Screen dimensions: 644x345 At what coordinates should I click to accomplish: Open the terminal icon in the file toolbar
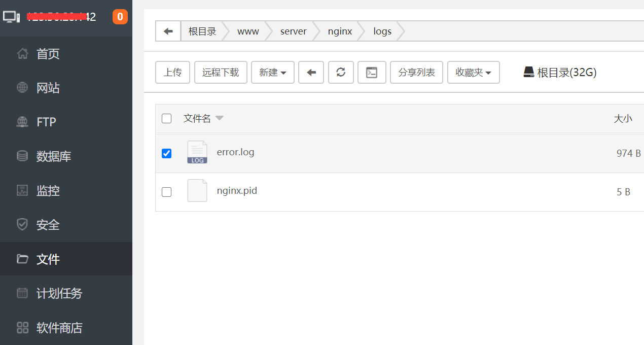pyautogui.click(x=372, y=72)
